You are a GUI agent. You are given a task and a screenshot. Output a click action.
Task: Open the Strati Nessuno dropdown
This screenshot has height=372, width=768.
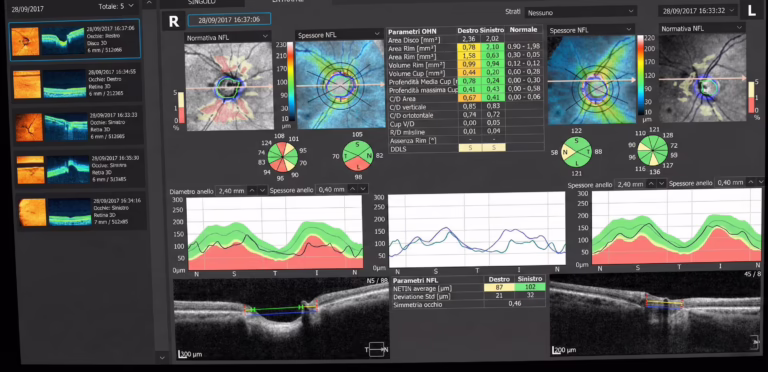tap(580, 12)
